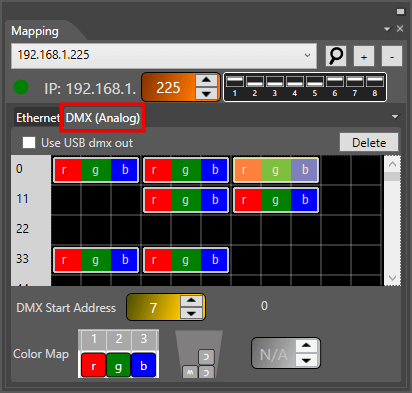Click the red r Color Map channel
412x393 pixels.
[94, 366]
